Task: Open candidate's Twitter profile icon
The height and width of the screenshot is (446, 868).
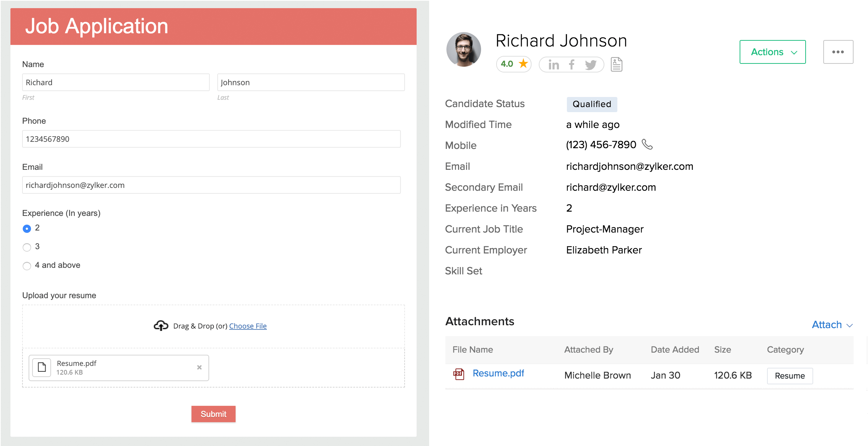Action: click(590, 65)
